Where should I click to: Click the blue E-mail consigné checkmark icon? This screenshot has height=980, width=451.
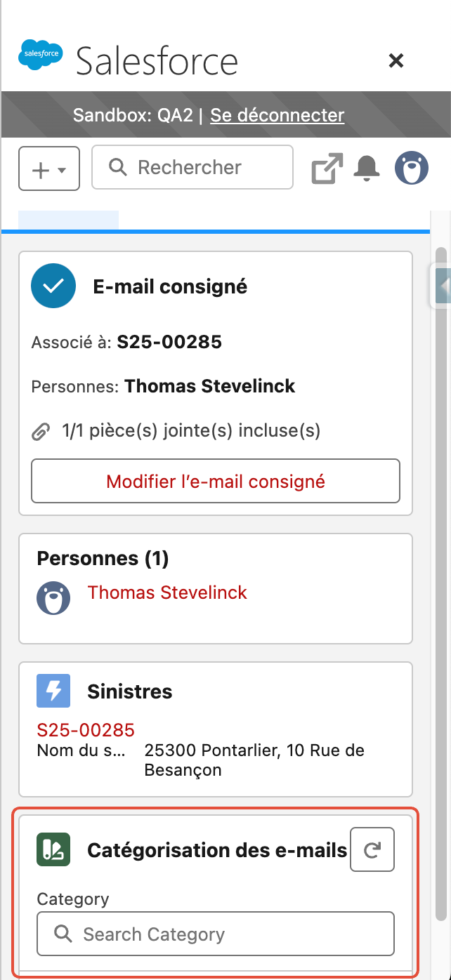(53, 286)
